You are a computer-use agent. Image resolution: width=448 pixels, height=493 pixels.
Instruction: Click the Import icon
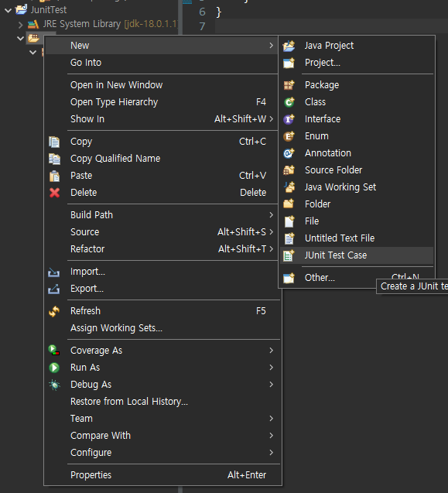point(53,272)
